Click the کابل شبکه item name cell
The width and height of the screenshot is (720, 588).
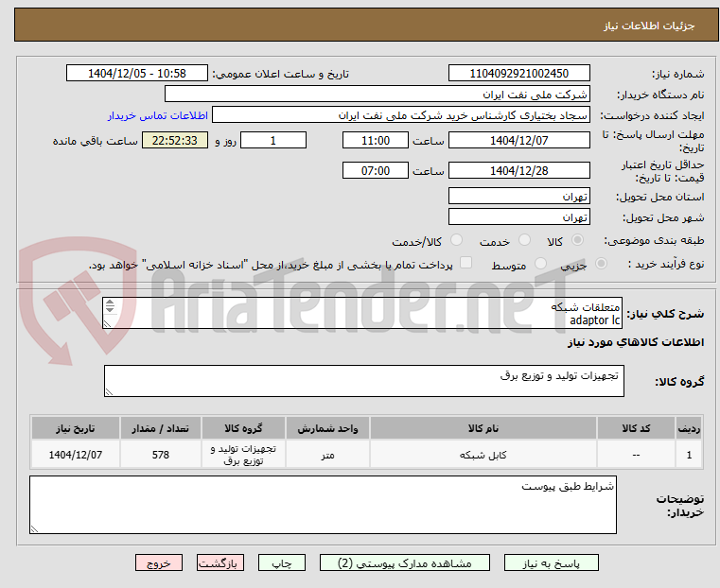tap(483, 455)
